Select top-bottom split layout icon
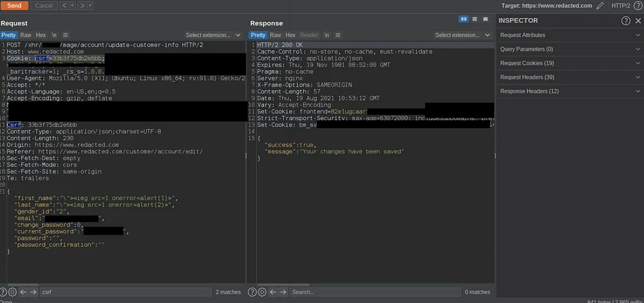Viewport: 644px width, 303px height. coord(475,19)
